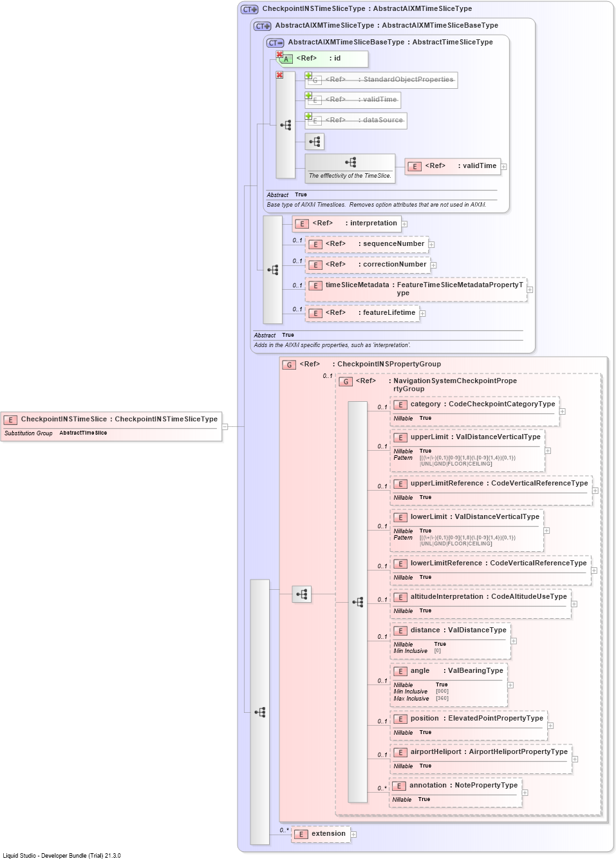The width and height of the screenshot is (616, 859).
Task: Expand the upperLimitReference element
Action: click(595, 491)
